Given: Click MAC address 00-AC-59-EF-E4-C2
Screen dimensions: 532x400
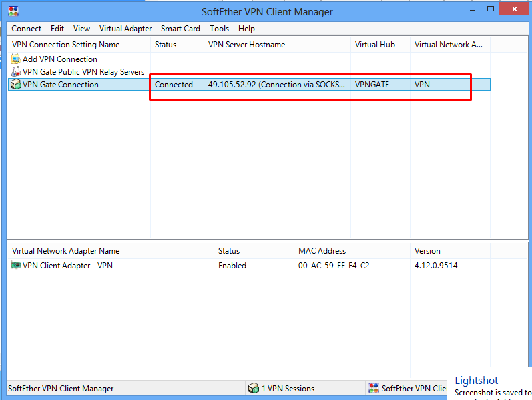Looking at the screenshot, I should 334,266.
